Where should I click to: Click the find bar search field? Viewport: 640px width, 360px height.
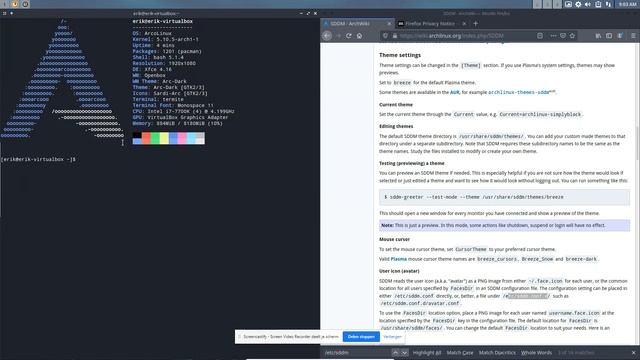click(356, 353)
